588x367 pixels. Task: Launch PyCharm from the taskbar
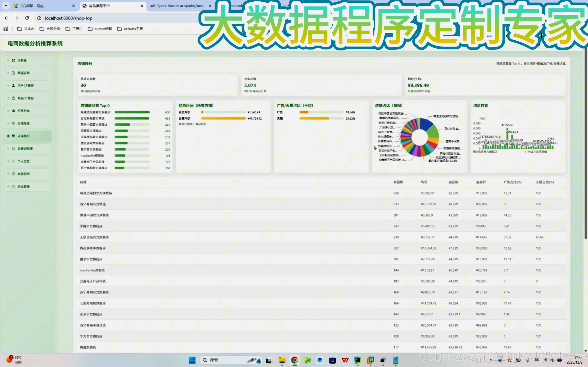click(x=358, y=360)
